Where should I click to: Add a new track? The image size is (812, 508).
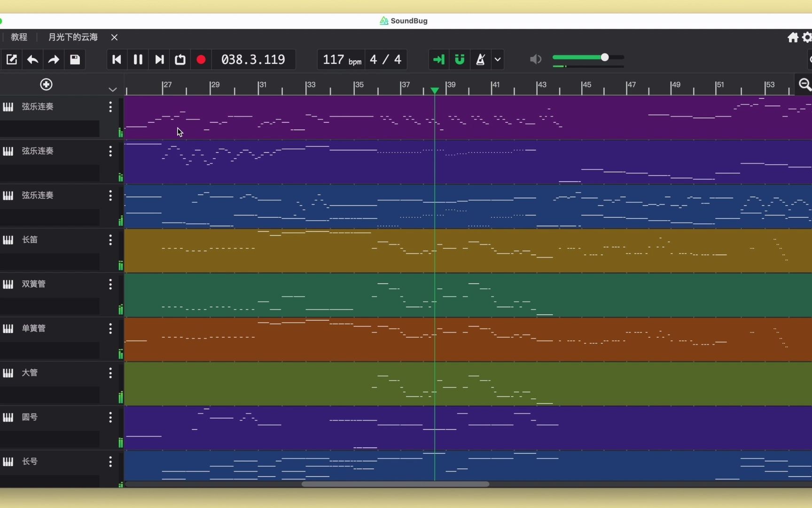point(46,85)
